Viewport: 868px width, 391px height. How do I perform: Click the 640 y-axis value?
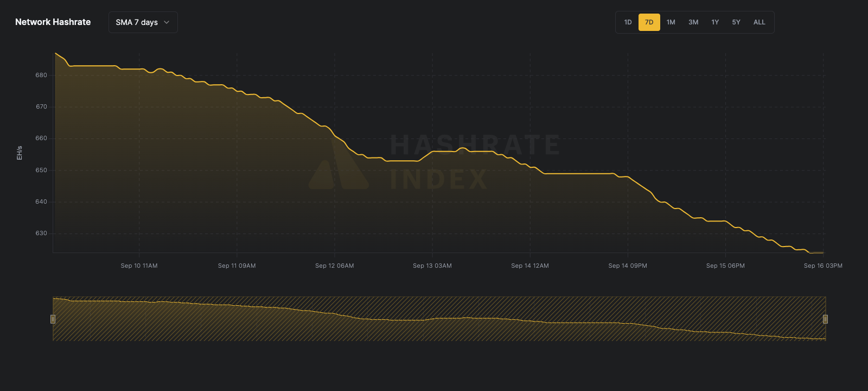pos(41,202)
